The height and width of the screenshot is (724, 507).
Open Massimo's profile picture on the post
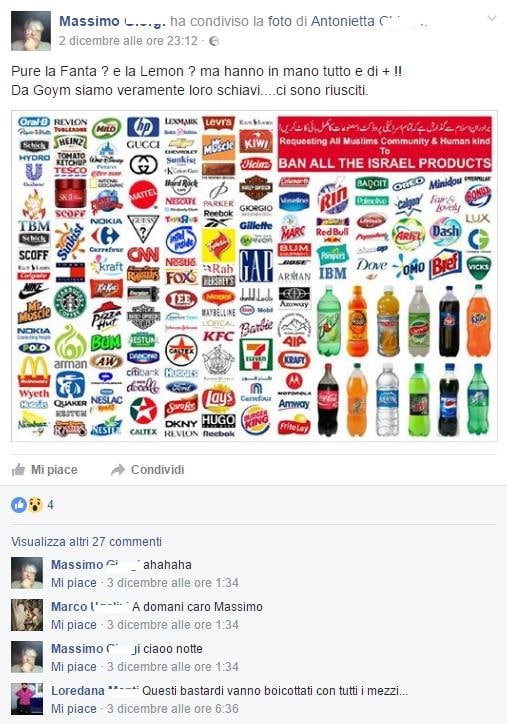pos(31,31)
